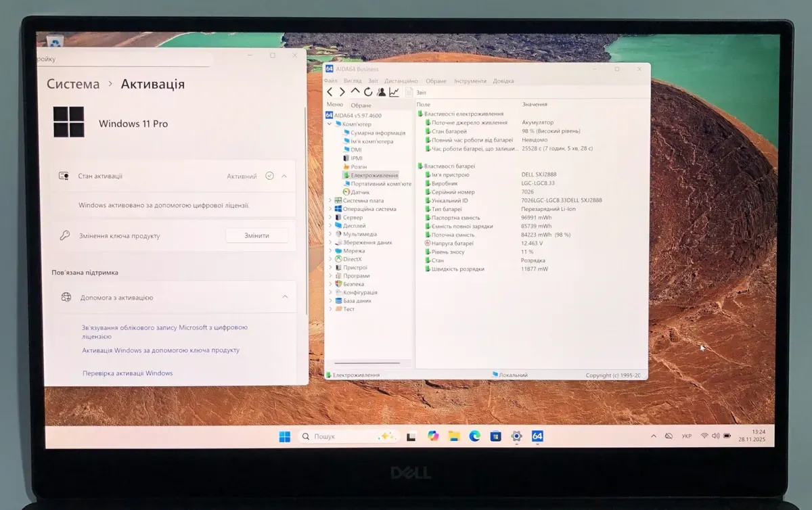The image size is (812, 510).
Task: Open the Перевірка активації Windows link
Action: tap(127, 373)
